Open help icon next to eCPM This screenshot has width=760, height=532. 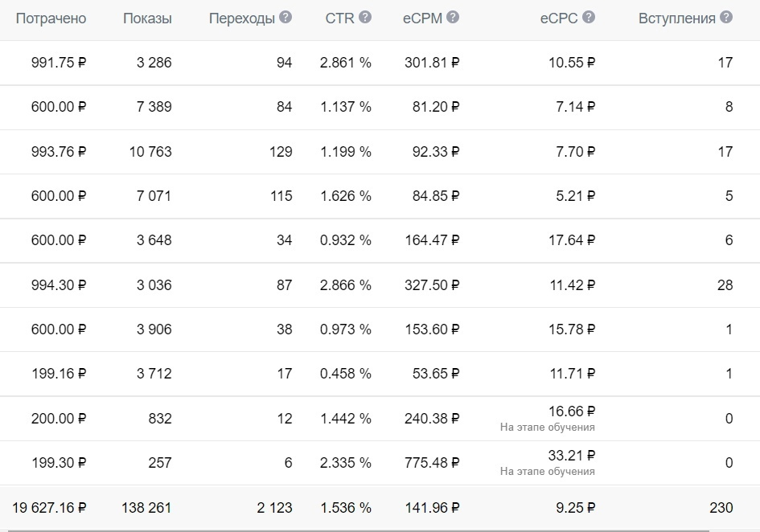(453, 18)
